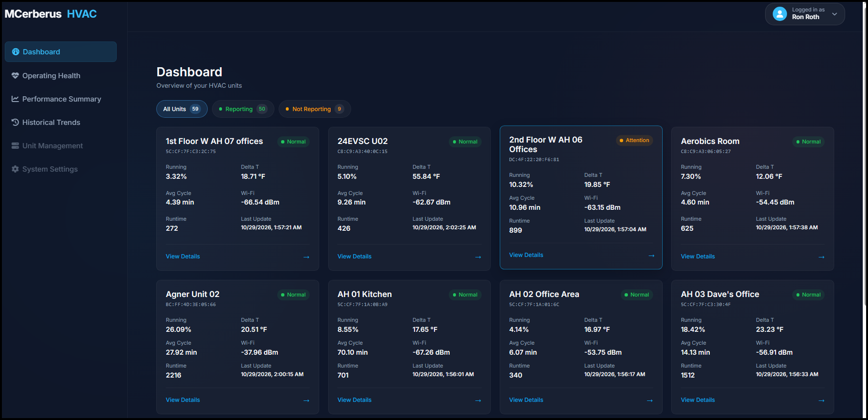Click the Attention status badge
Image resolution: width=868 pixels, height=420 pixels.
click(x=635, y=140)
